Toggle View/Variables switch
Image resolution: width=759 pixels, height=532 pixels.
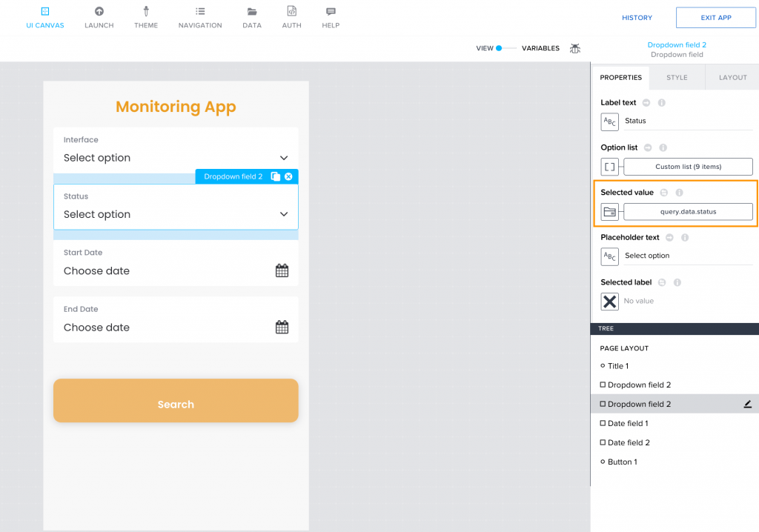[506, 48]
